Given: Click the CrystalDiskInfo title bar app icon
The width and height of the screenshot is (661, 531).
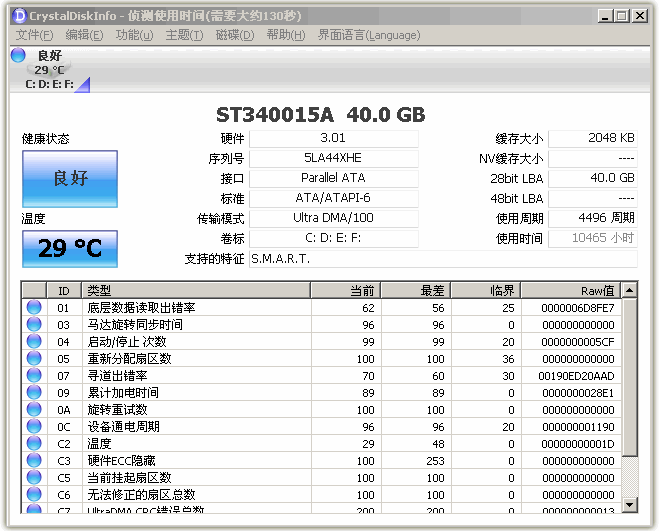Looking at the screenshot, I should point(19,16).
